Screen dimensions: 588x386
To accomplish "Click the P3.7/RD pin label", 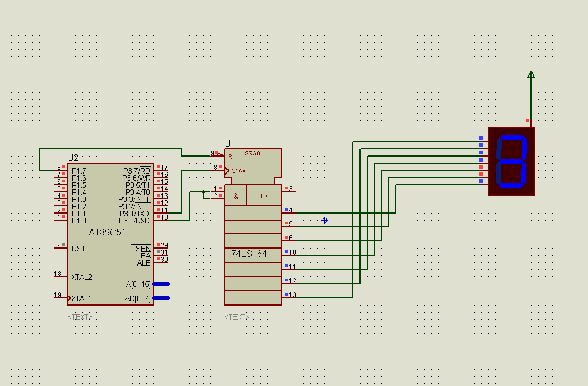I will pyautogui.click(x=136, y=171).
